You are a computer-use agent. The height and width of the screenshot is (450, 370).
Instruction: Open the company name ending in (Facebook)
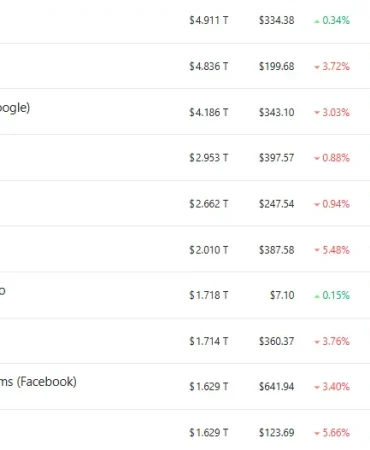click(38, 382)
